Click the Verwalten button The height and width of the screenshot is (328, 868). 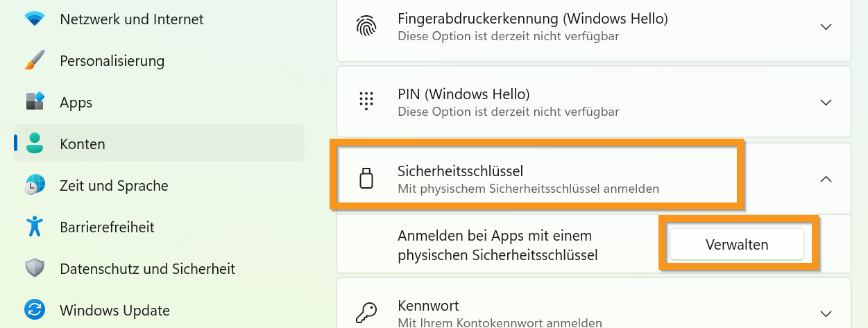pyautogui.click(x=737, y=244)
